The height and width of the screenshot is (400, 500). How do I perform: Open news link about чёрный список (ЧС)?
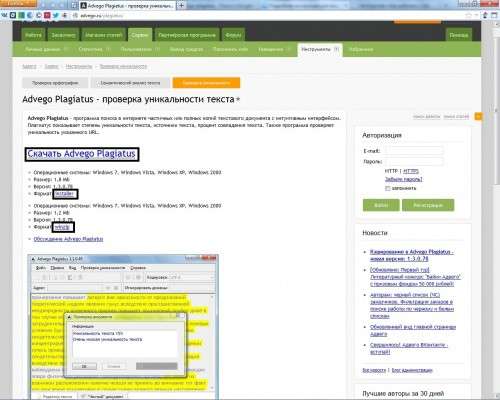[x=412, y=305]
